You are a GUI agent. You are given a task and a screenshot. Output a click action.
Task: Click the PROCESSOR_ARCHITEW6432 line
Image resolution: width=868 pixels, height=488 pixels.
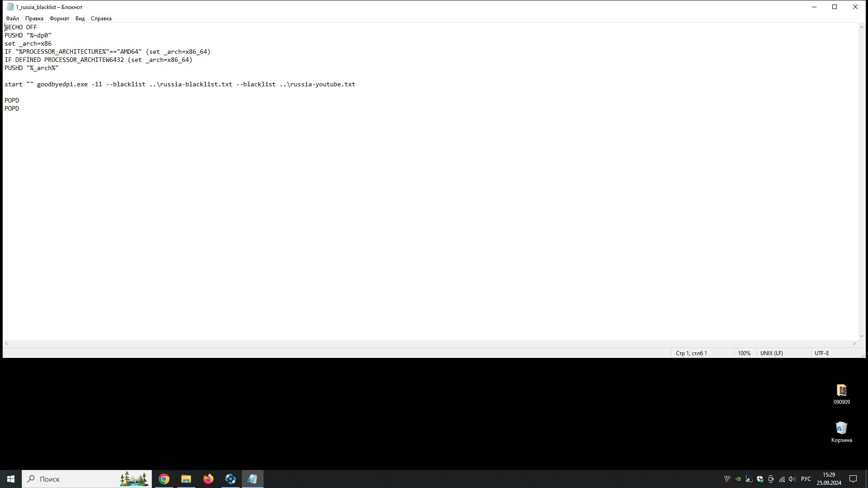(99, 60)
